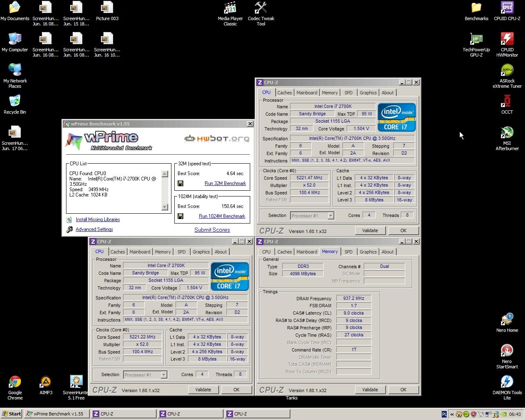Open the ScreenHunter Jun. 17 06 screenshot file
The image size is (525, 420).
pos(15,139)
